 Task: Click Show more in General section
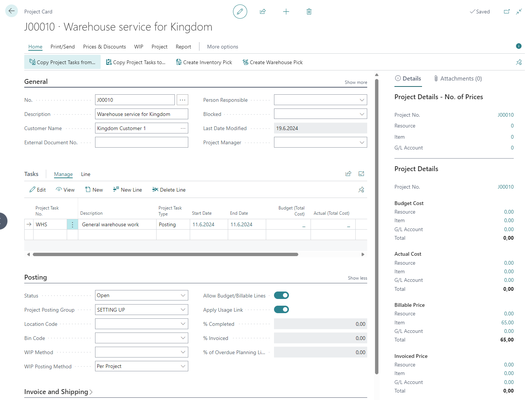[356, 82]
